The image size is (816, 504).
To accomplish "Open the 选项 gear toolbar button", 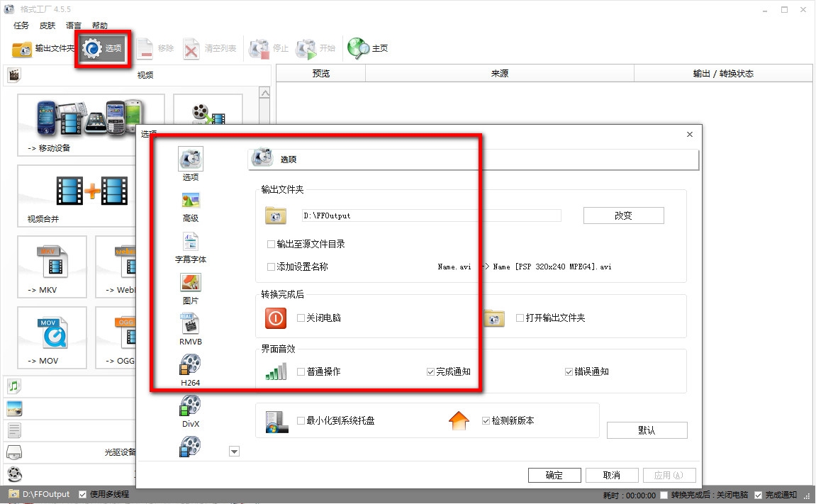I will [103, 48].
